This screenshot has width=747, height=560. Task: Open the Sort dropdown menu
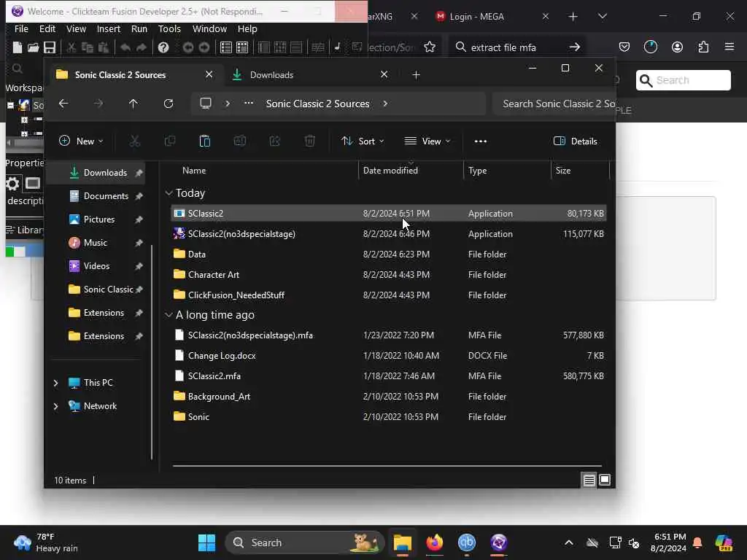pyautogui.click(x=363, y=141)
